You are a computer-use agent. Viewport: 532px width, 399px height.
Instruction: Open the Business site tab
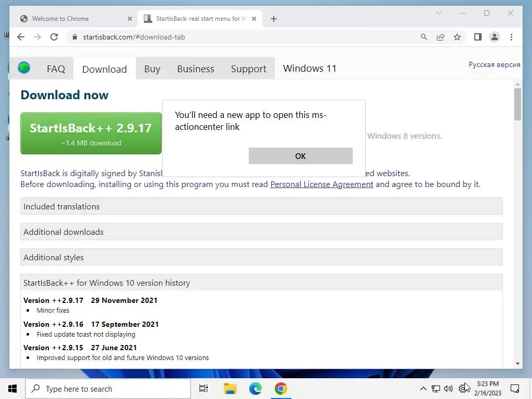click(195, 69)
